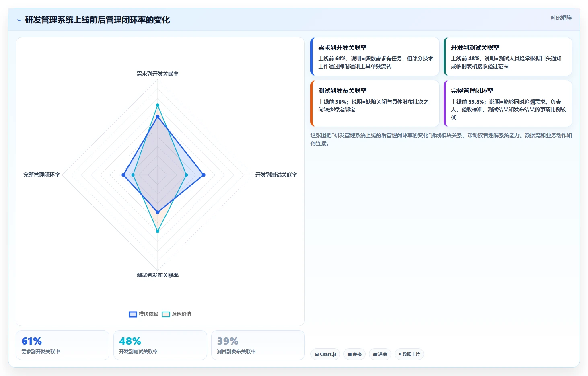Click the 61% stat value
Viewport: 588px width, 376px height.
point(31,341)
